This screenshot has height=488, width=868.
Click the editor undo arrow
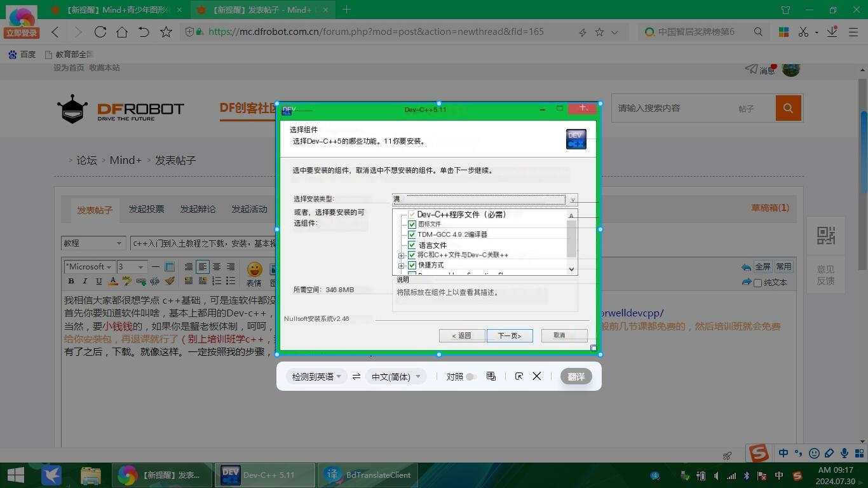tap(746, 268)
